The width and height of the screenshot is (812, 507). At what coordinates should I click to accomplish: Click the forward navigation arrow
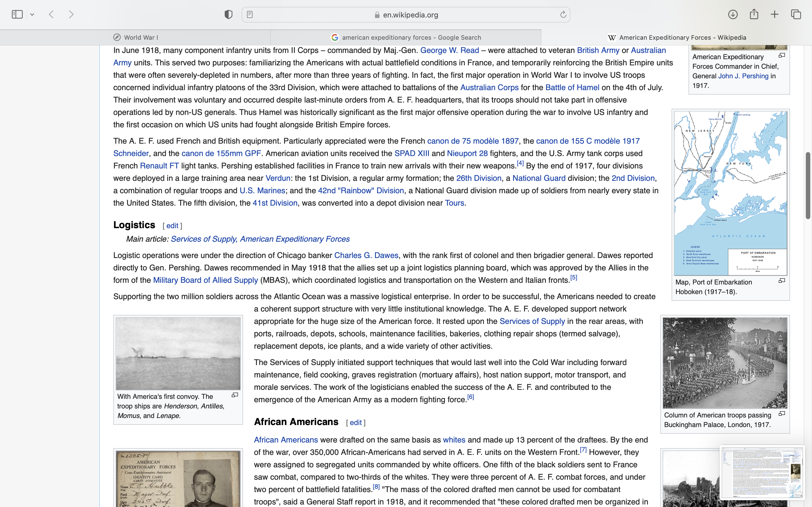pyautogui.click(x=71, y=14)
